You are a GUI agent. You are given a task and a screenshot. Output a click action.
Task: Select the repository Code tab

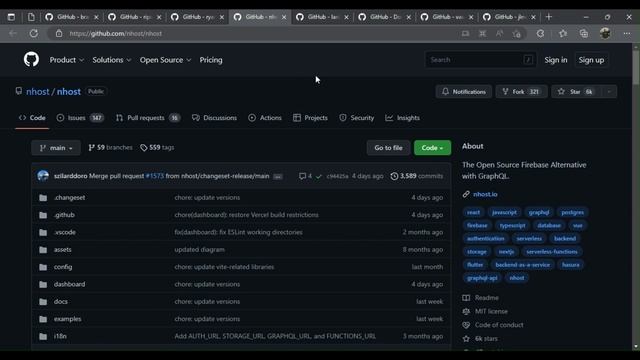click(32, 118)
